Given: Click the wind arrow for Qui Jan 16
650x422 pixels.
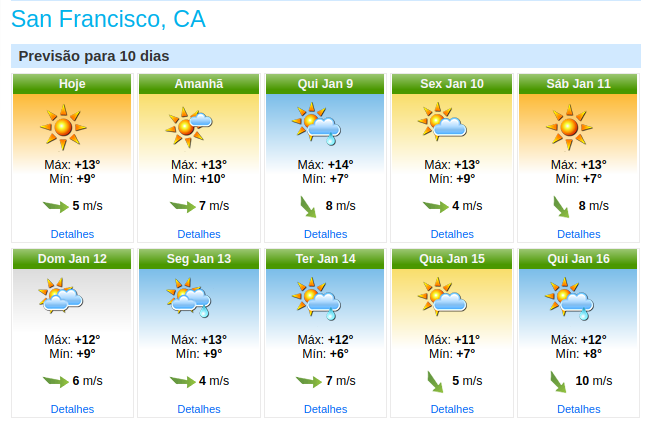Looking at the screenshot, I should (558, 382).
